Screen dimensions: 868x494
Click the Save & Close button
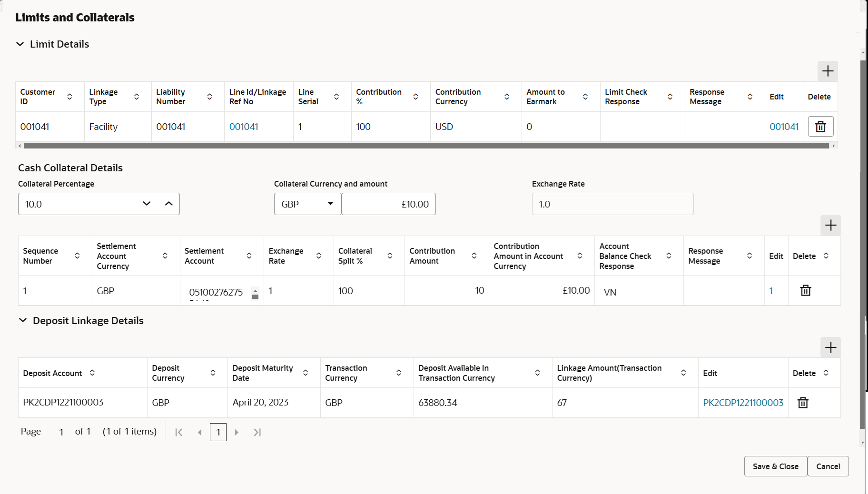tap(775, 466)
